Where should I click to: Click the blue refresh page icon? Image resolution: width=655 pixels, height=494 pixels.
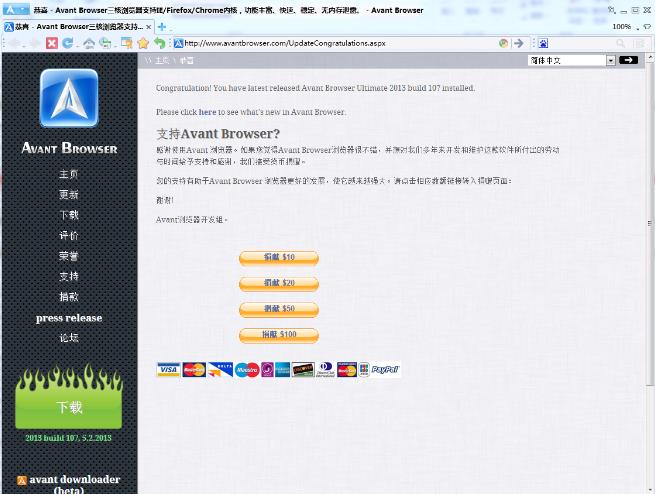pyautogui.click(x=68, y=43)
